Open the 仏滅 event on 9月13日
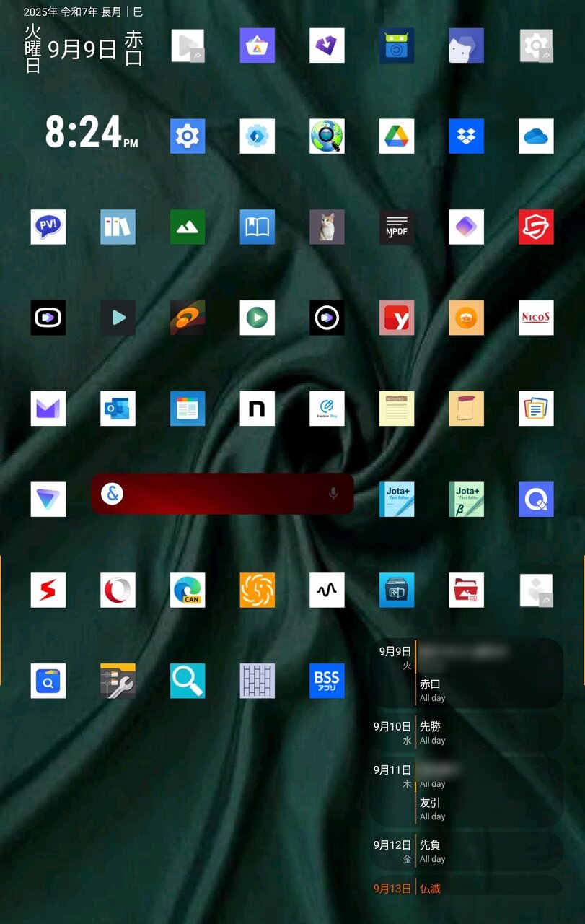Viewport: 585px width, 924px height. pyautogui.click(x=488, y=888)
